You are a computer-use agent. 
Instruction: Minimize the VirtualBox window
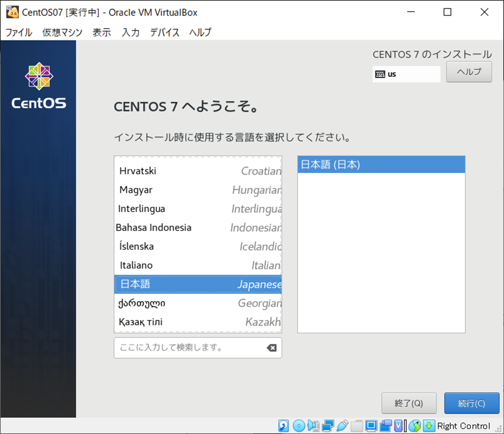(411, 12)
